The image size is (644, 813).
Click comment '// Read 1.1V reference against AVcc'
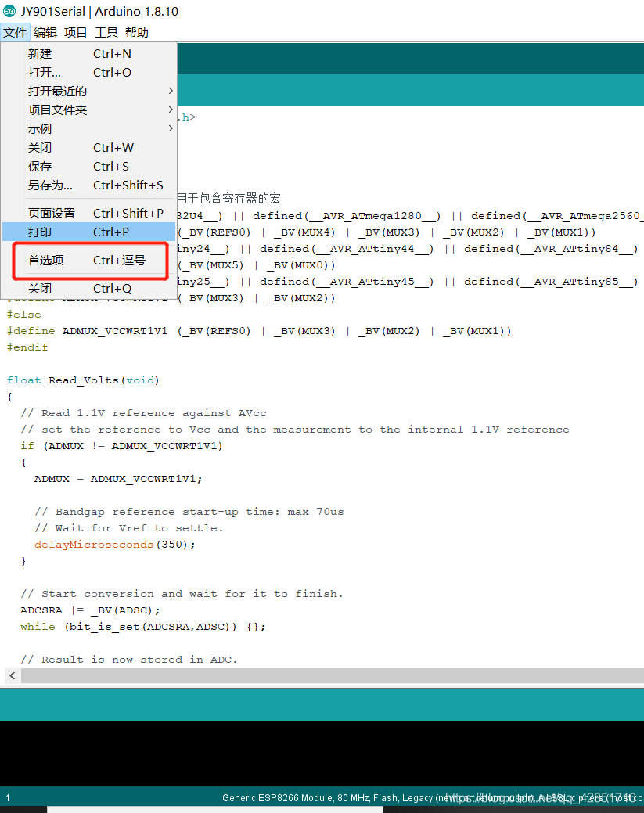[144, 413]
